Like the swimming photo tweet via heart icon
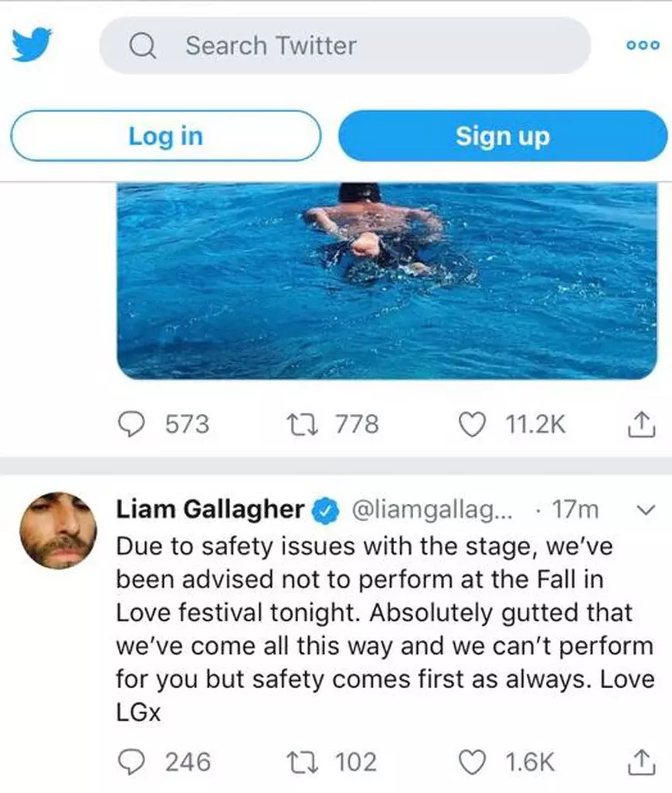Screen dimensions: 672x793 tap(472, 424)
